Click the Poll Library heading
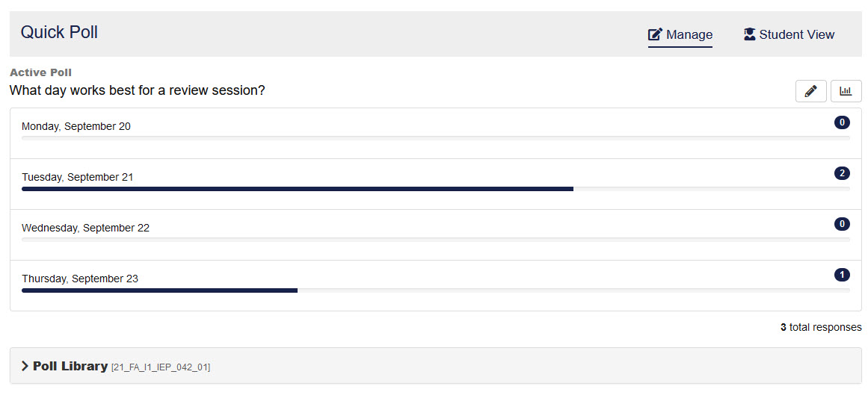The width and height of the screenshot is (868, 398). point(70,366)
